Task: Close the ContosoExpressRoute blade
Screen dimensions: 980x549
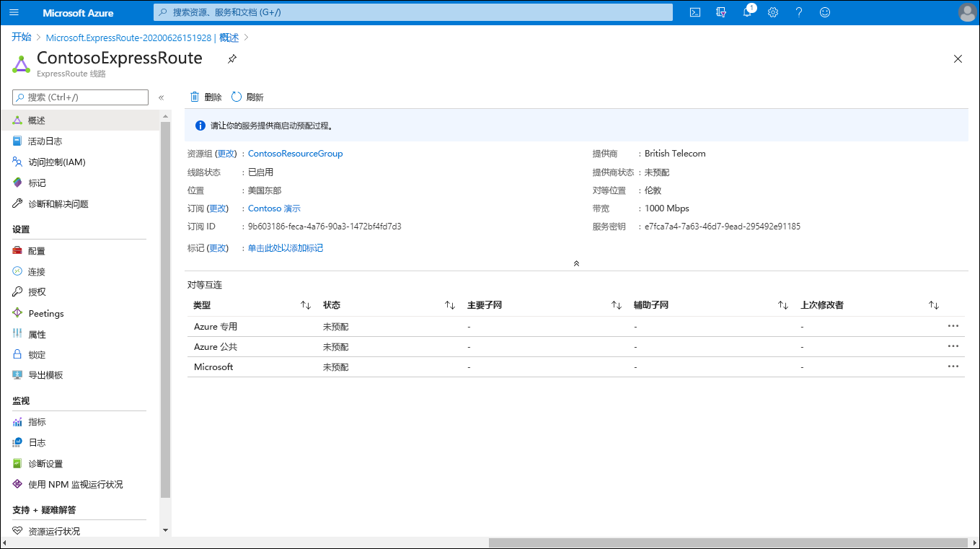Action: click(958, 59)
